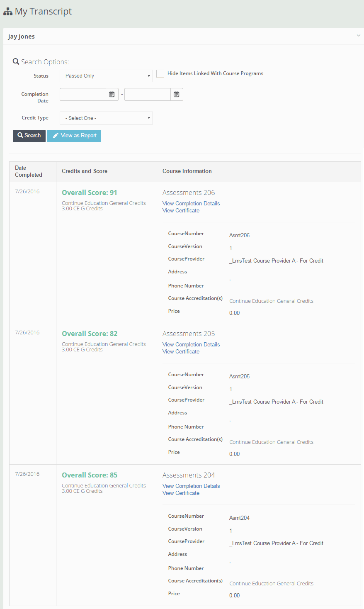Click the start completion date field
The width and height of the screenshot is (364, 609).
pos(83,95)
